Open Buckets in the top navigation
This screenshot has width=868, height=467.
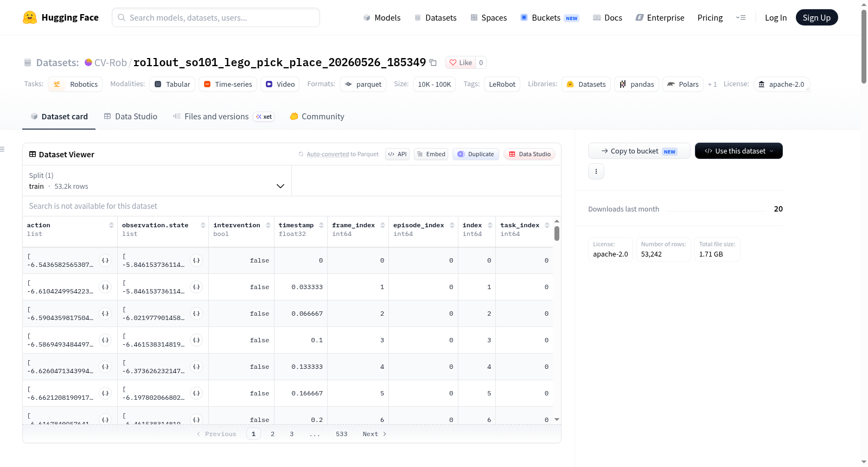coord(550,17)
